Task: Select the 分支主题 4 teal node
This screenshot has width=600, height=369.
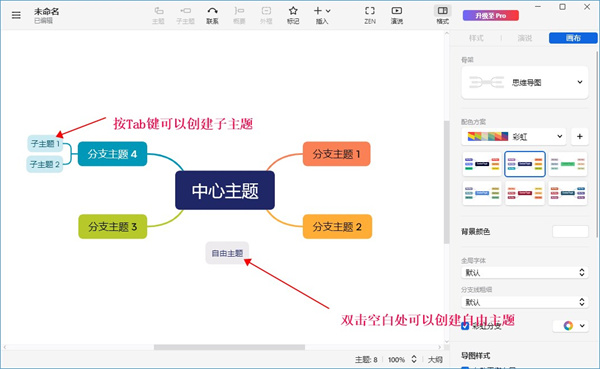Action: tap(112, 154)
